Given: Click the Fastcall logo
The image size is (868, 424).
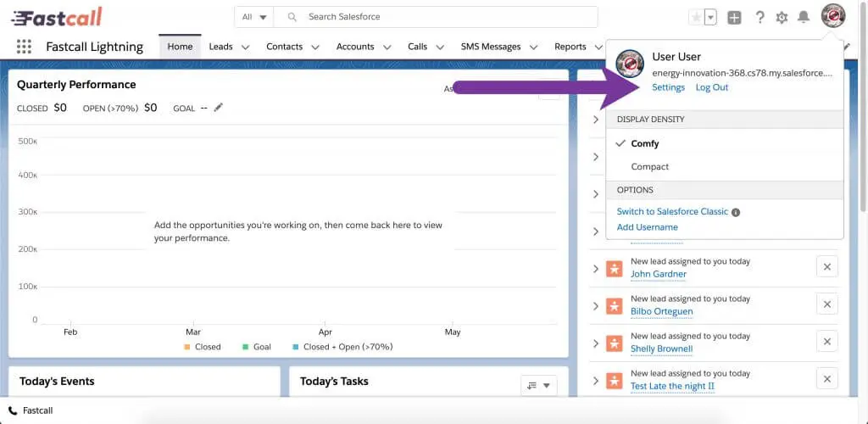Looking at the screenshot, I should pos(57,17).
